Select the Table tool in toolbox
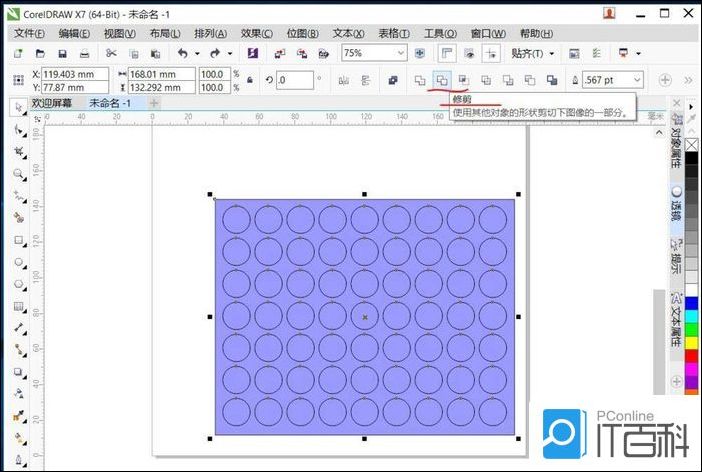The image size is (702, 472). tap(19, 306)
